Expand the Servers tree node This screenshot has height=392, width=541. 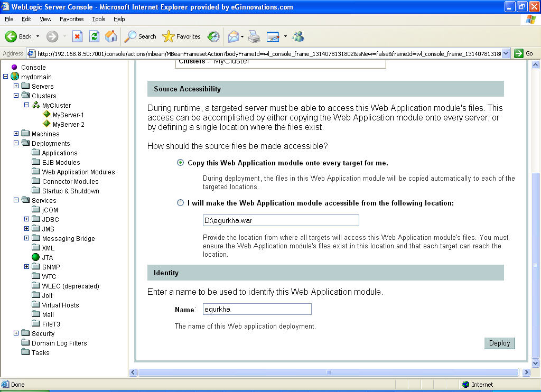[16, 86]
